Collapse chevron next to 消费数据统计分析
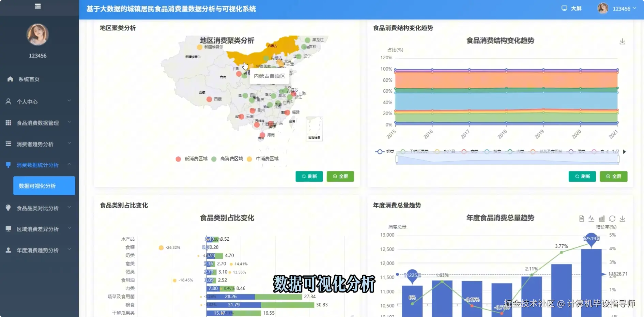Screen dimensions: 644x317 69,164
